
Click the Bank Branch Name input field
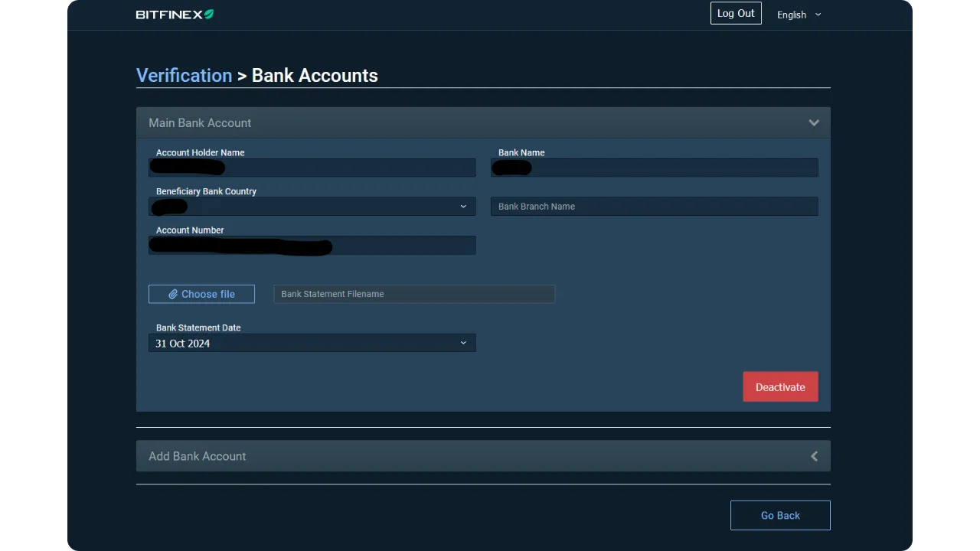pos(654,206)
